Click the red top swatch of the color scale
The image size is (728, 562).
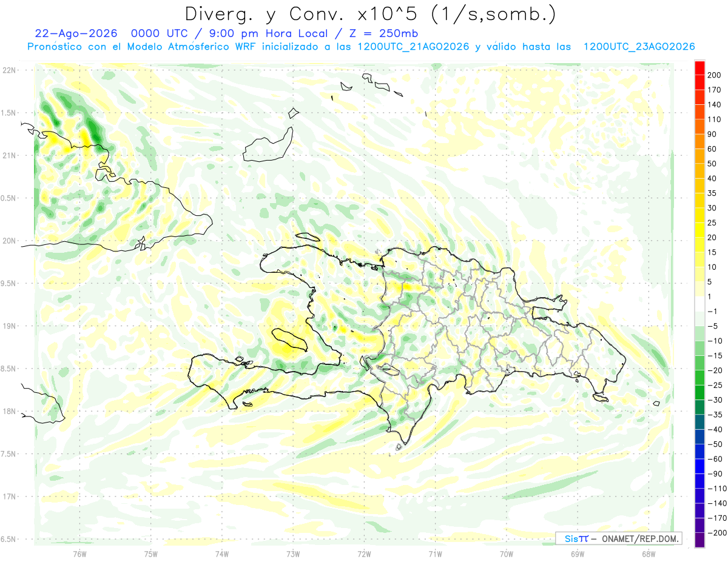coord(699,67)
